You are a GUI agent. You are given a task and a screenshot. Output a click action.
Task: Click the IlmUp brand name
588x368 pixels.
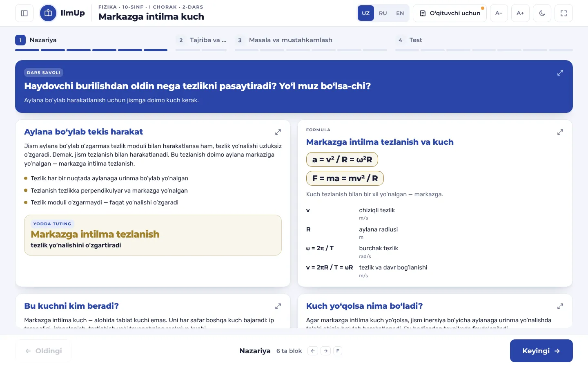[x=73, y=13]
